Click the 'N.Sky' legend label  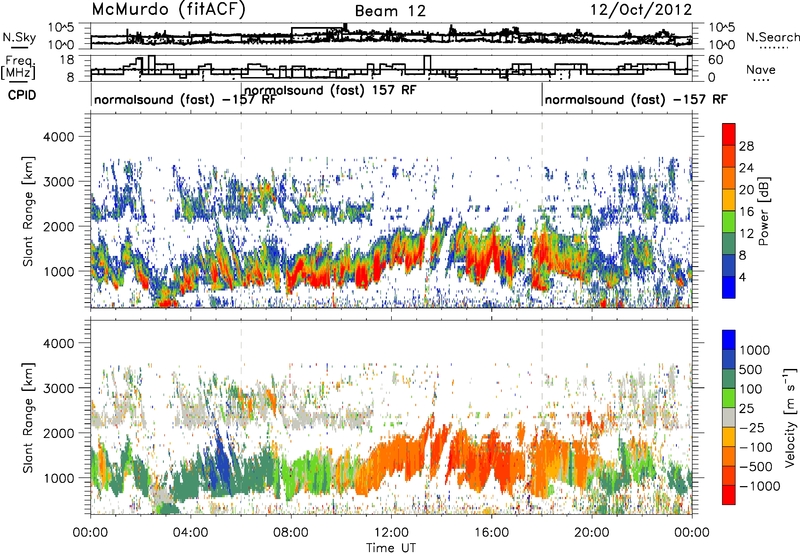click(x=19, y=37)
